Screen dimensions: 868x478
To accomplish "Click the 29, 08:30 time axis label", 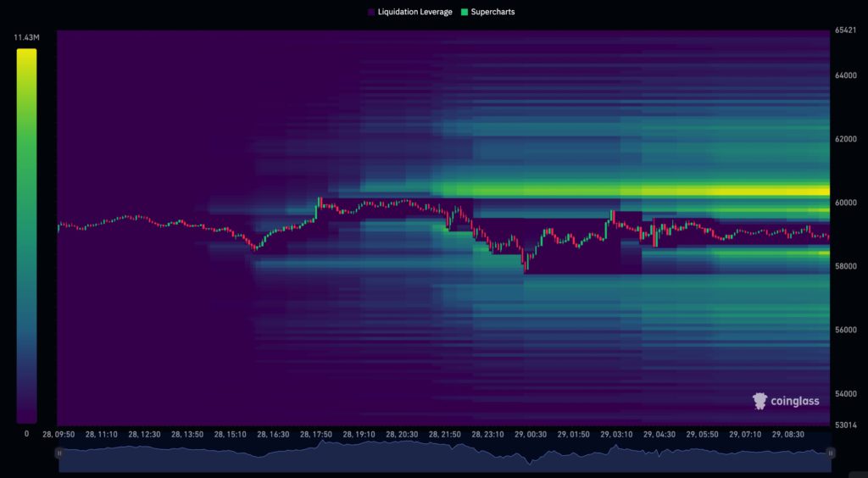I will [789, 434].
